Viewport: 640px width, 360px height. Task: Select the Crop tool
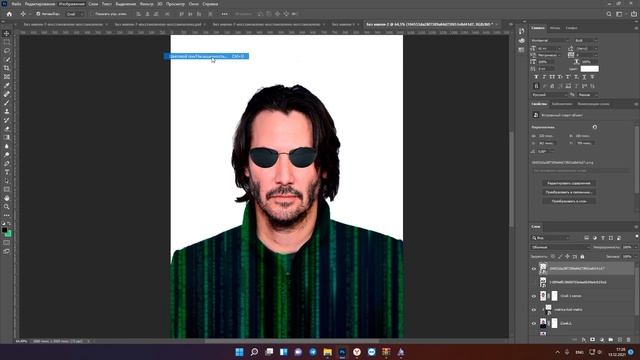[x=7, y=68]
